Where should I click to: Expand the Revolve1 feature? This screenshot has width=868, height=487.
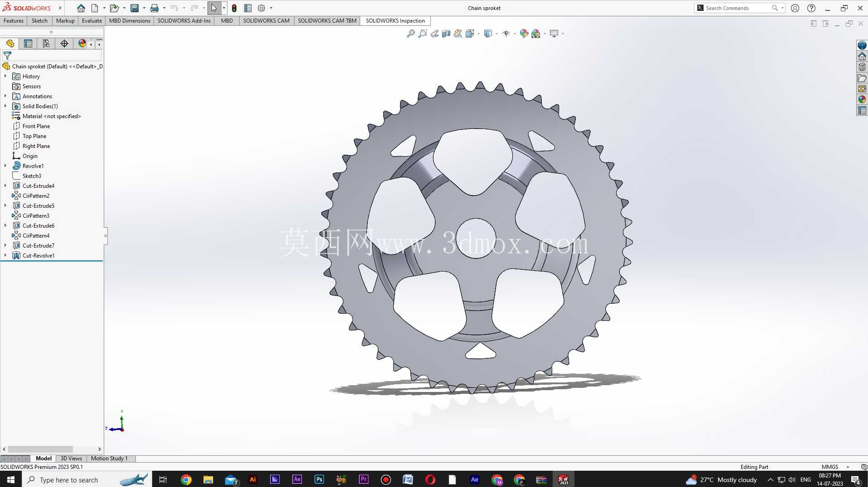pyautogui.click(x=5, y=166)
